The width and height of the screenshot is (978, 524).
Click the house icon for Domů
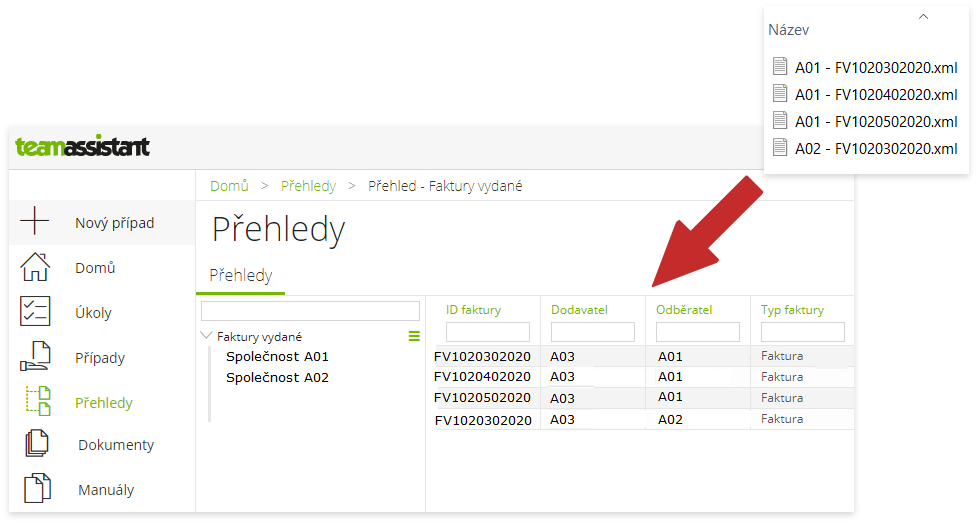tap(35, 267)
